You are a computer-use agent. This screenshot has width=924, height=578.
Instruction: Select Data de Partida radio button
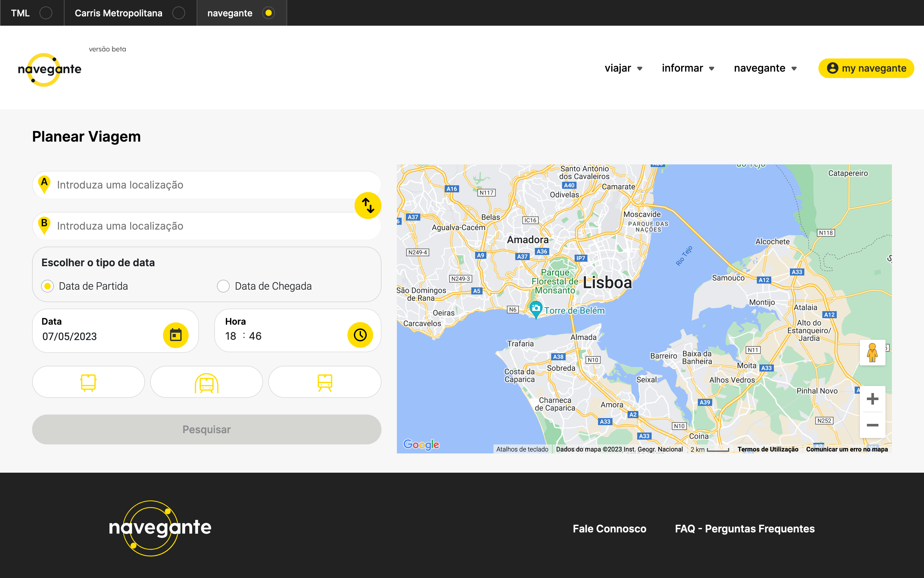tap(47, 286)
